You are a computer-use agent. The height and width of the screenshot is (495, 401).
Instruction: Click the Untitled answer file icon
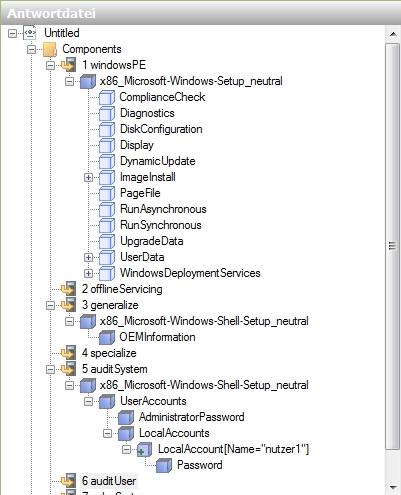pyautogui.click(x=30, y=33)
